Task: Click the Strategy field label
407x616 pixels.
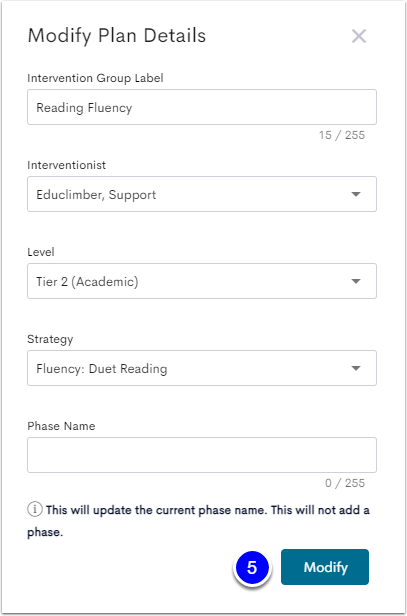Action: [50, 339]
